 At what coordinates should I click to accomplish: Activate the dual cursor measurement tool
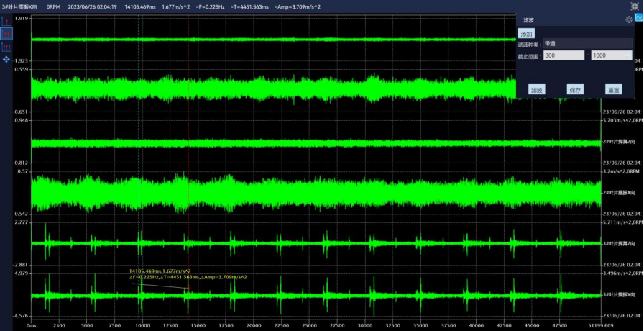tap(7, 34)
